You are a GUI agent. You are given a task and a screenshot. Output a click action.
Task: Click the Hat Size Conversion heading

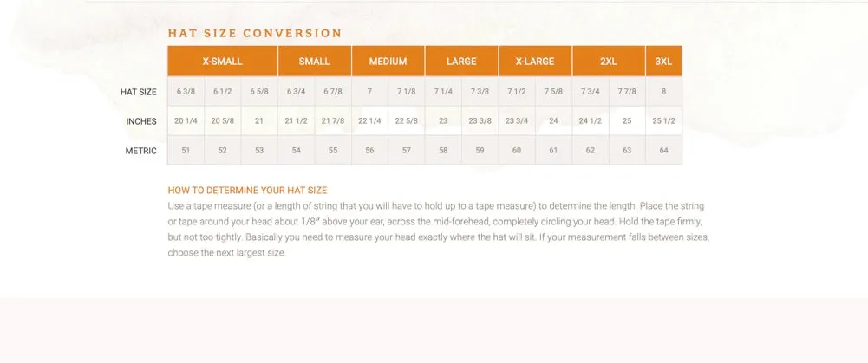point(255,33)
